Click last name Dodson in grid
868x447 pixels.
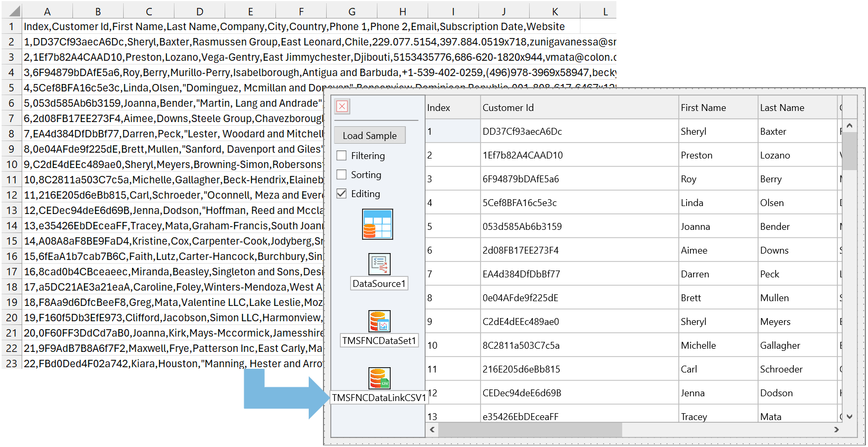pos(797,393)
